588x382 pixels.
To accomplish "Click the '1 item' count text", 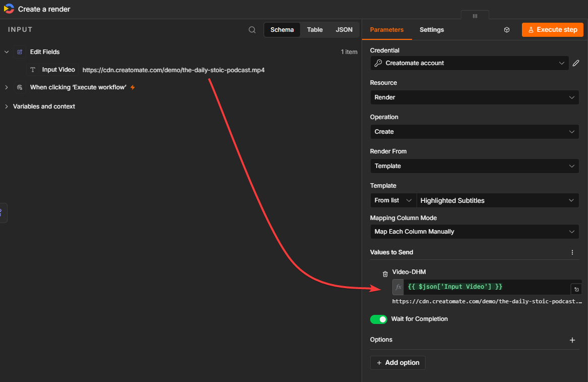I will 349,52.
